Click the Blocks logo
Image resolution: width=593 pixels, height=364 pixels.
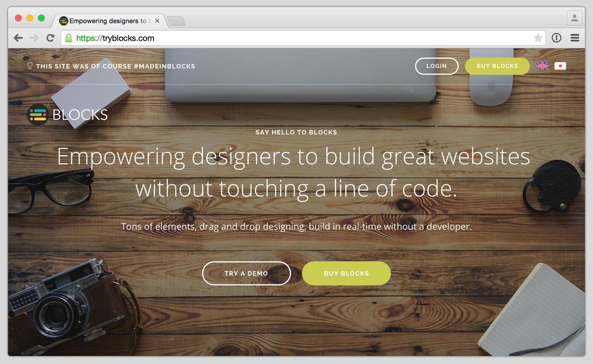[x=68, y=114]
